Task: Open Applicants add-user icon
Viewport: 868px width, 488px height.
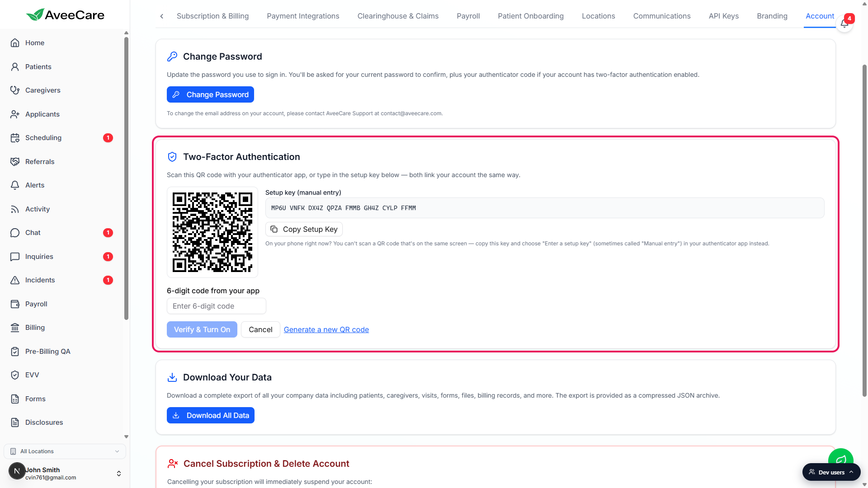Action: click(x=15, y=114)
